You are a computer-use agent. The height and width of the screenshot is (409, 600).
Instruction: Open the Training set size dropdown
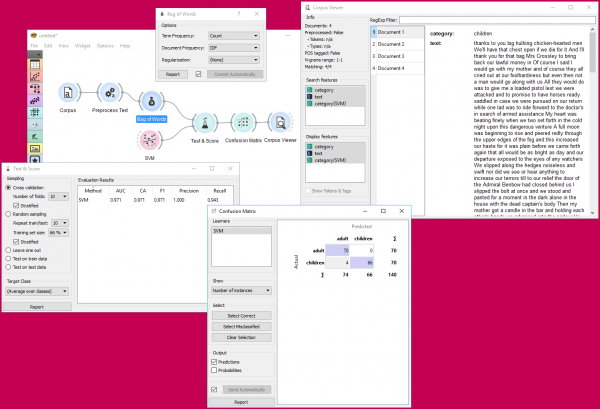click(59, 233)
